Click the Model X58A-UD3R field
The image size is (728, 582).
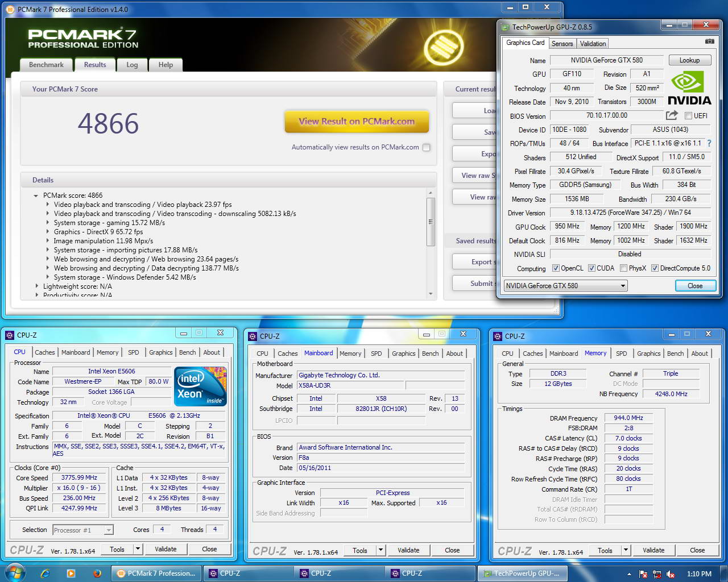coord(351,385)
